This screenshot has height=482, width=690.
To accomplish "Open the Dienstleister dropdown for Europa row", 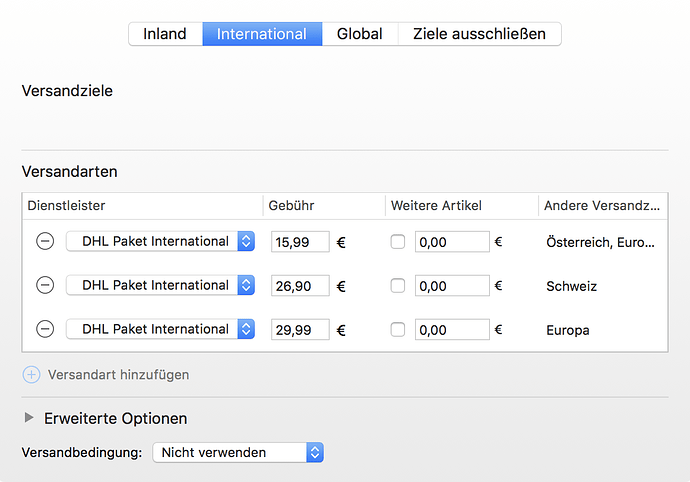I will (x=161, y=329).
